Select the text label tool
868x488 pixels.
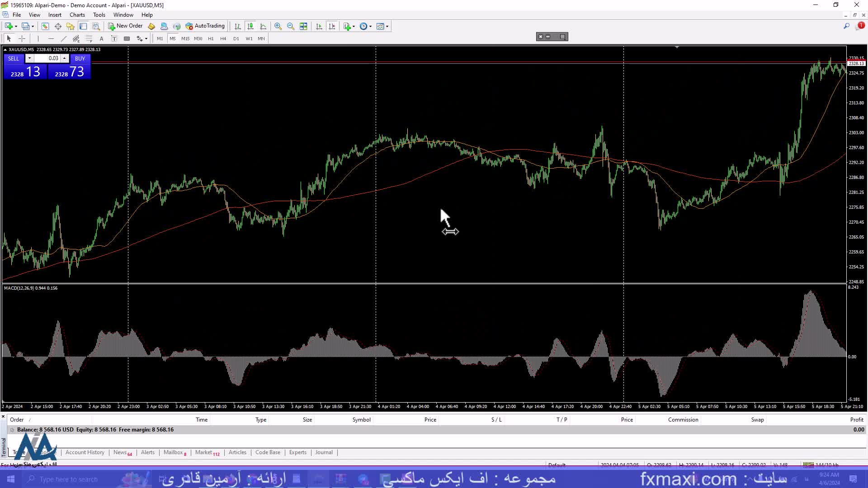point(114,39)
